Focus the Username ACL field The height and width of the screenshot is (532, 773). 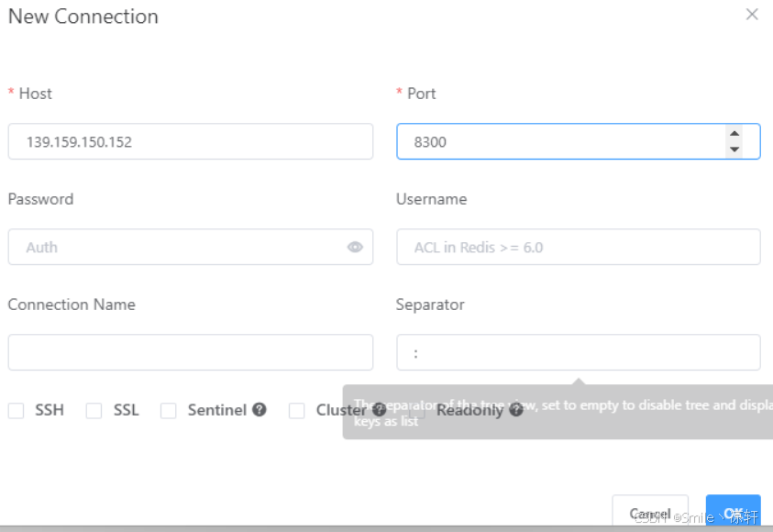pyautogui.click(x=579, y=247)
